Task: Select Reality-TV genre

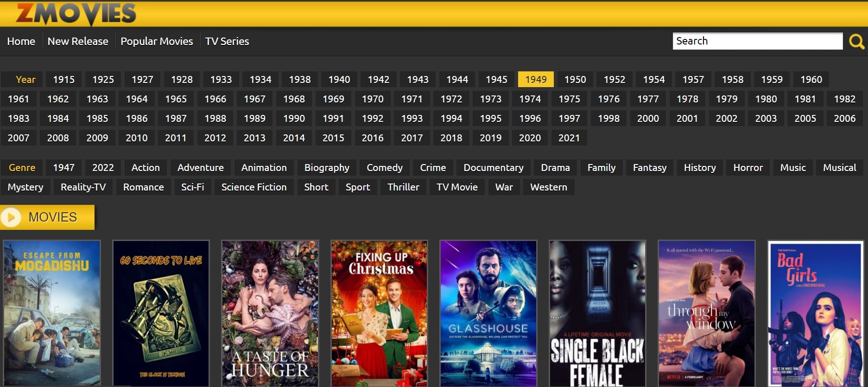Action: click(x=83, y=187)
